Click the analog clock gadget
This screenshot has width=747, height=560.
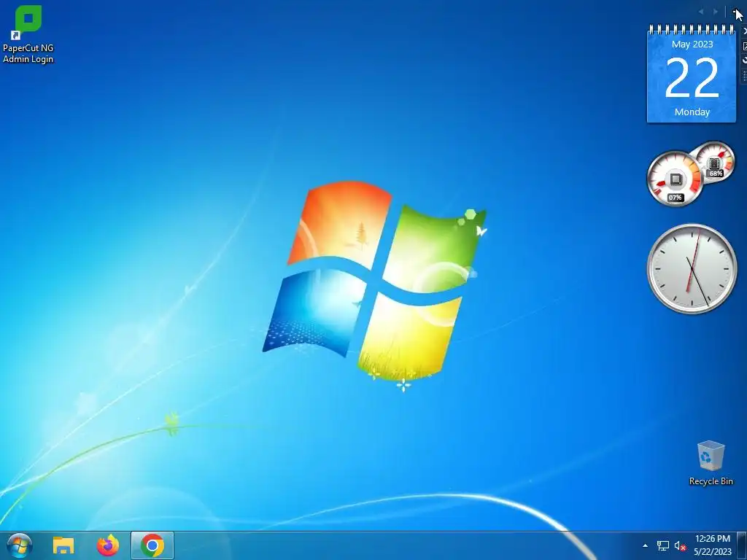[692, 268]
